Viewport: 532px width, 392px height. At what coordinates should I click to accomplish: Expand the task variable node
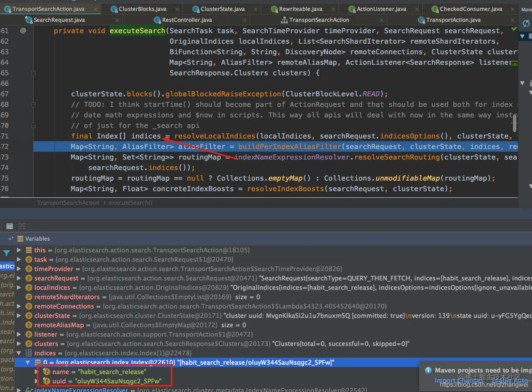(x=19, y=259)
